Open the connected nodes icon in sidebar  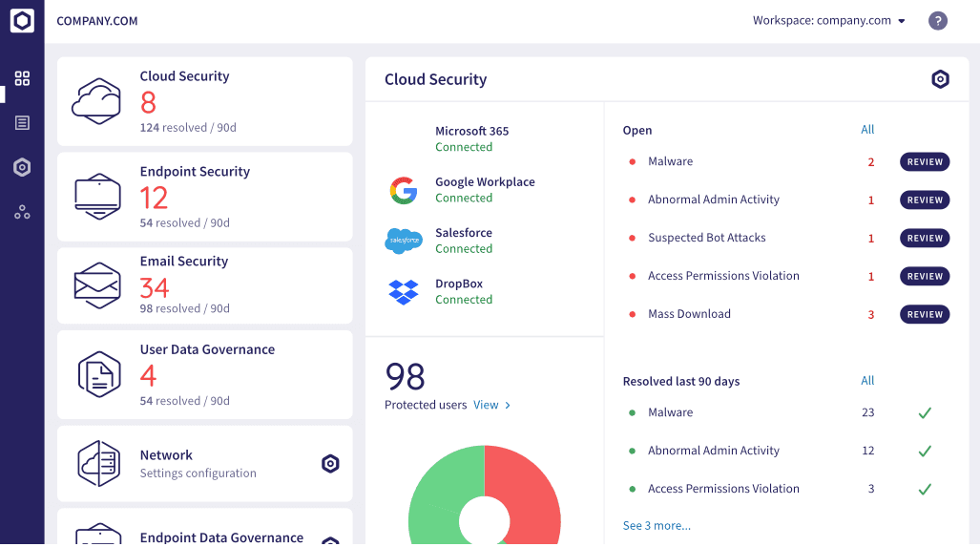[x=22, y=212]
